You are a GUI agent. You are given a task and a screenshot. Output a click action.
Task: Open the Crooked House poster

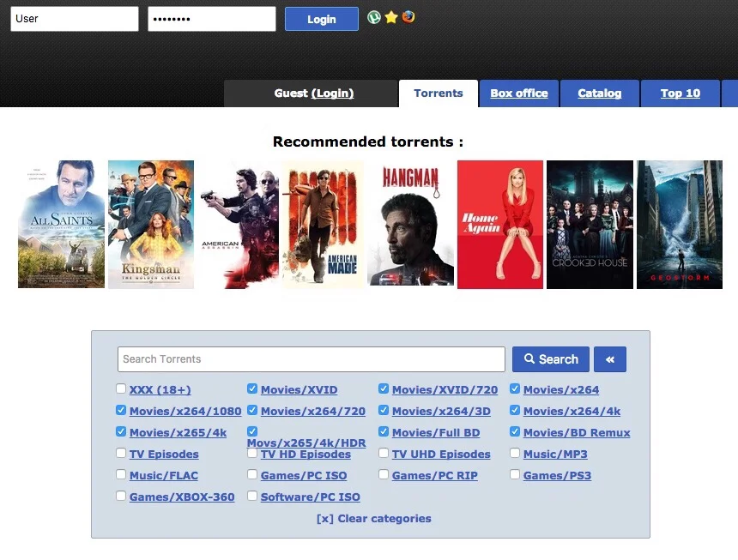click(x=590, y=225)
